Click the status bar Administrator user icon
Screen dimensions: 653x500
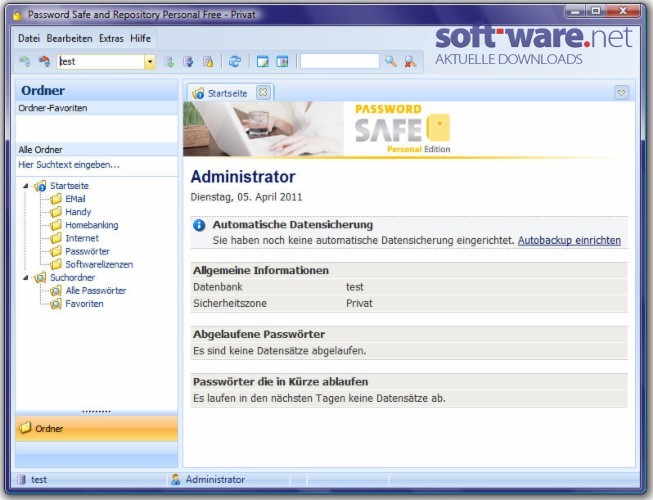click(176, 480)
